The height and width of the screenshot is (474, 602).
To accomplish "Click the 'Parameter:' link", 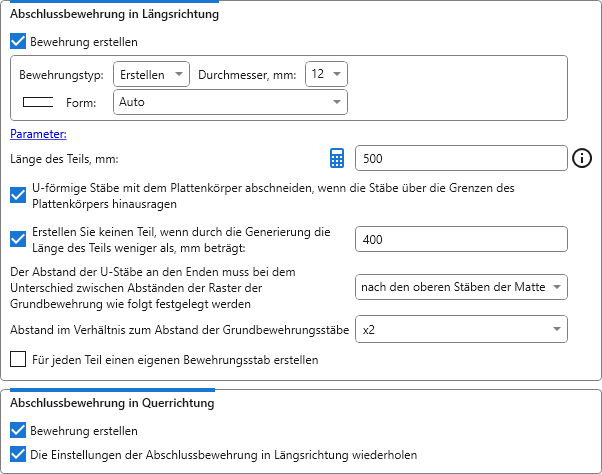I will pyautogui.click(x=38, y=134).
